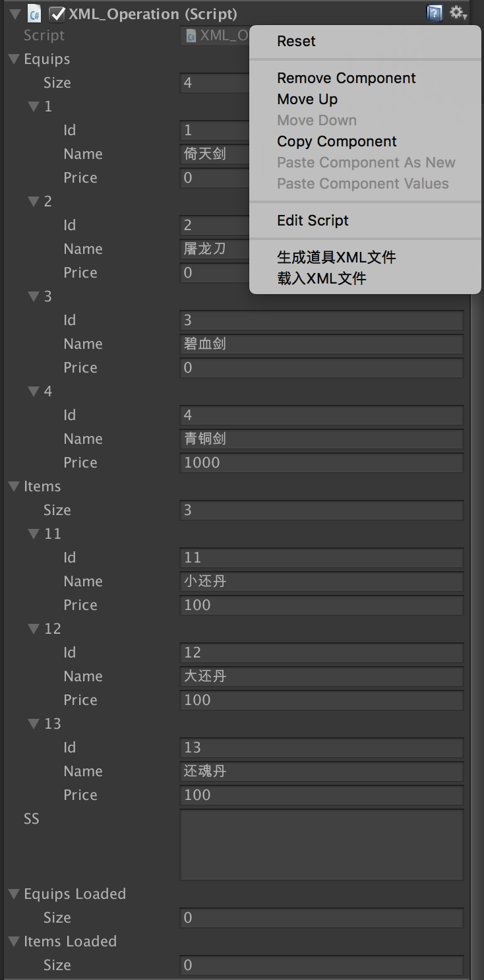Collapse the Equips list
484x980 pixels.
click(14, 59)
